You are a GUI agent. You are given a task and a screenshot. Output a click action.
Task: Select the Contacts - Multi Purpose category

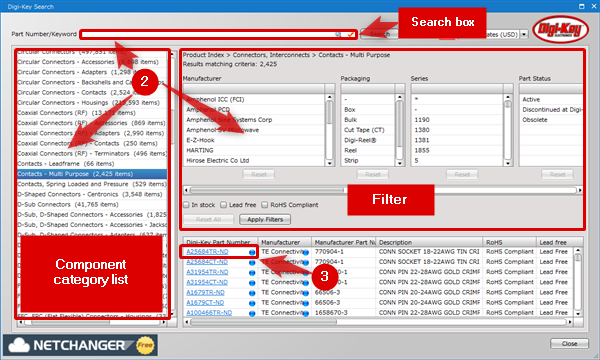pyautogui.click(x=92, y=174)
